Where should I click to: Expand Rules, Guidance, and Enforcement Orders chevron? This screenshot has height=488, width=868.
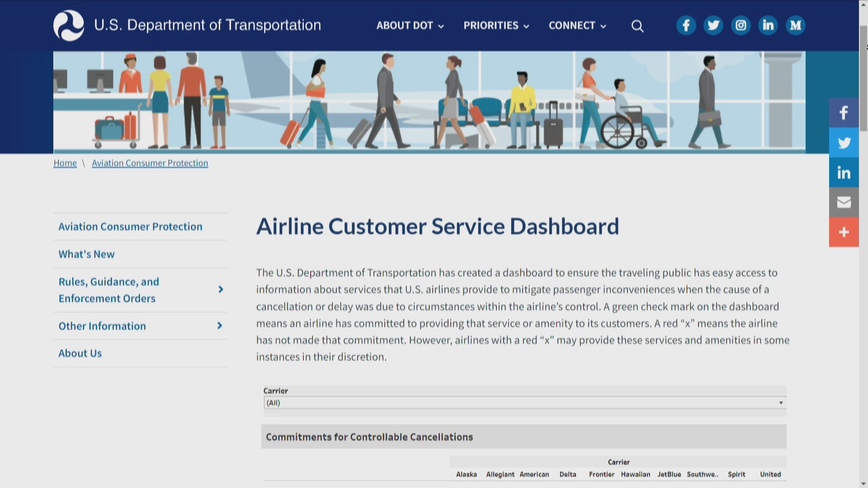[x=221, y=289]
